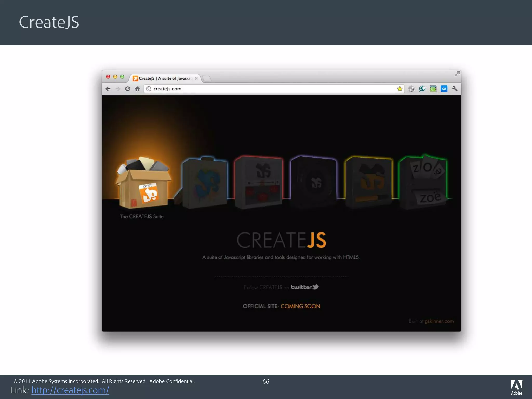Bookmark the page with the star icon

400,89
